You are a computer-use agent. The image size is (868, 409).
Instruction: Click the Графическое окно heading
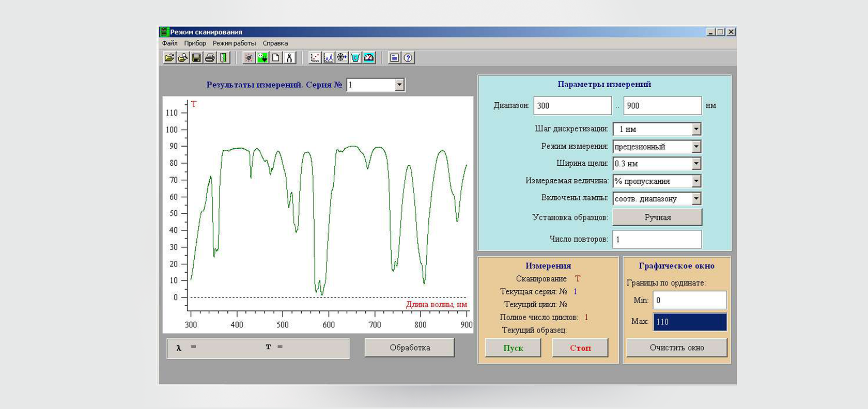coord(676,266)
